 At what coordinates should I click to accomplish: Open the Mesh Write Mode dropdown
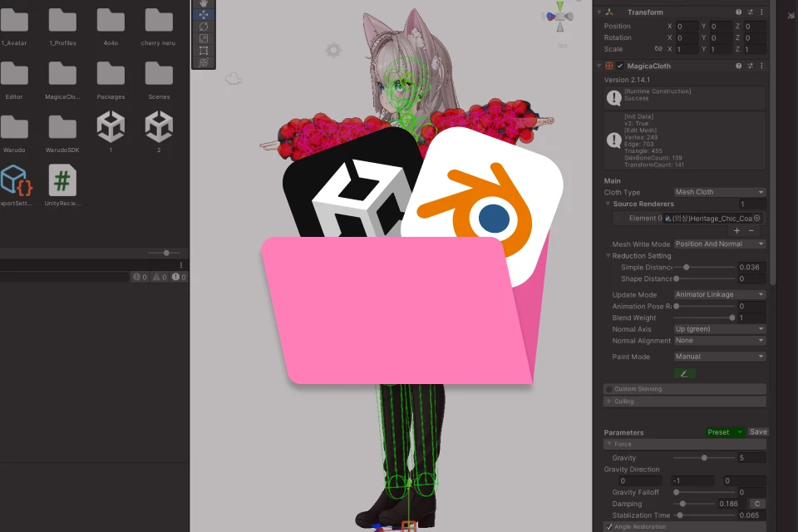720,244
